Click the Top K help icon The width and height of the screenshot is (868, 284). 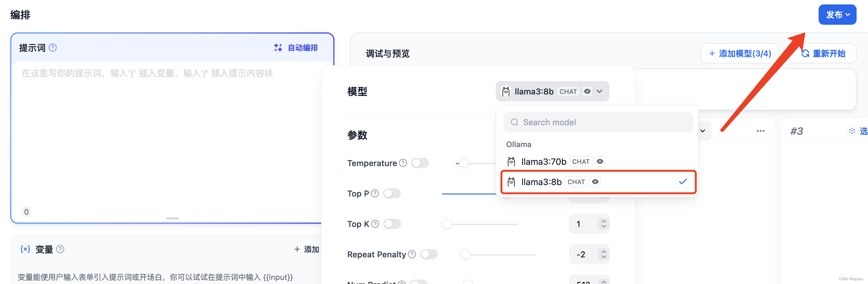(375, 224)
